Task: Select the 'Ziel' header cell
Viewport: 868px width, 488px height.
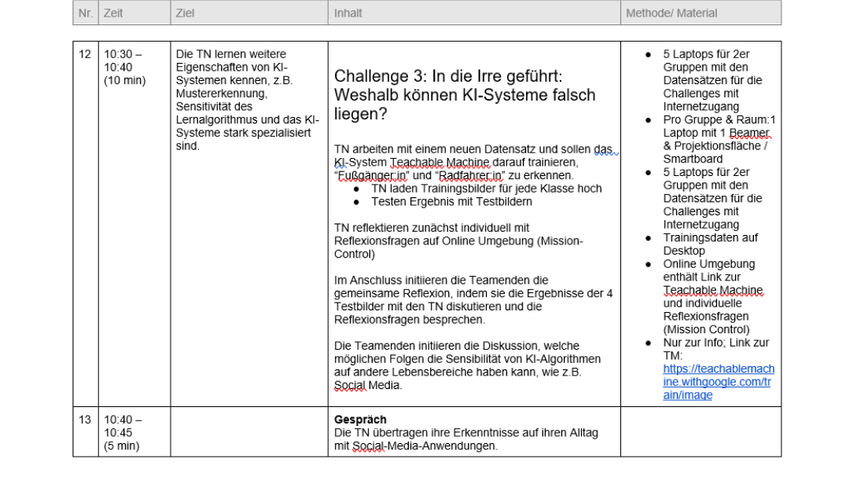Action: [186, 13]
